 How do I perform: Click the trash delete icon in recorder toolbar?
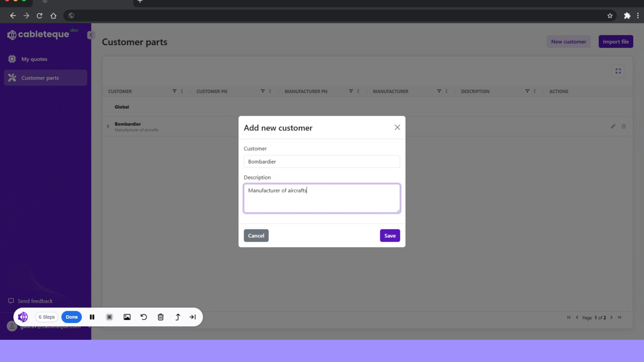click(161, 317)
